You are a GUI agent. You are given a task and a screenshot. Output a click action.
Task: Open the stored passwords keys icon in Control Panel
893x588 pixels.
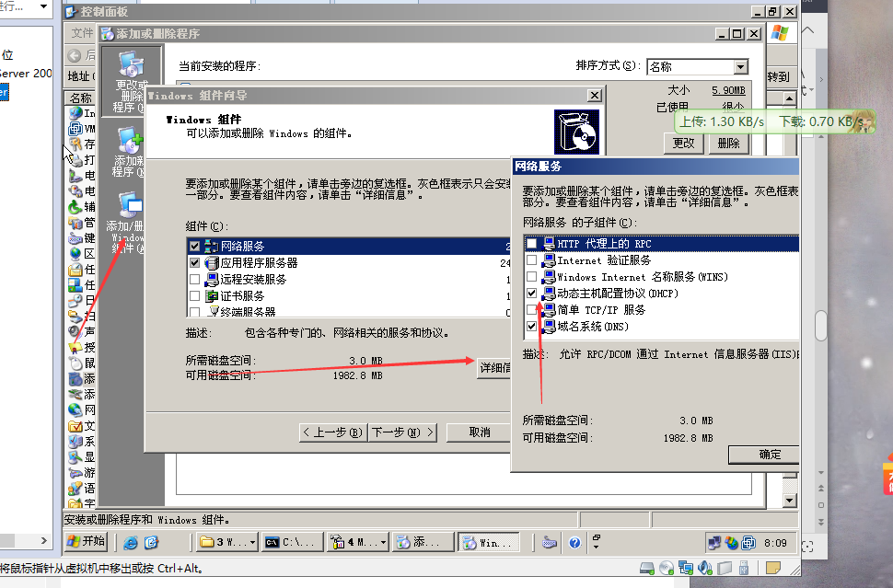pyautogui.click(x=75, y=144)
